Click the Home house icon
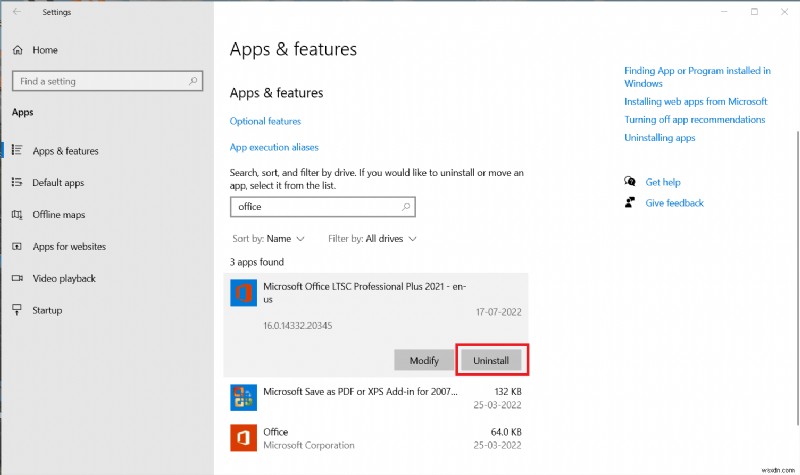The height and width of the screenshot is (475, 800). click(17, 50)
